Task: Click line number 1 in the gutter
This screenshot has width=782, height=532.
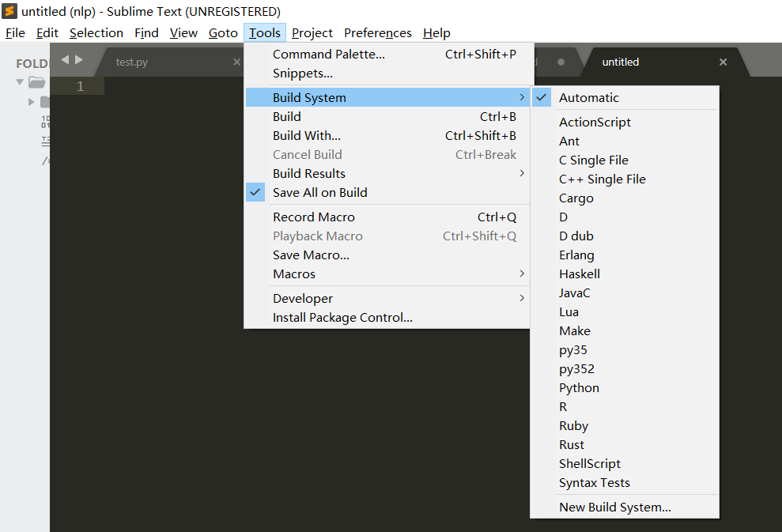Action: tap(79, 85)
